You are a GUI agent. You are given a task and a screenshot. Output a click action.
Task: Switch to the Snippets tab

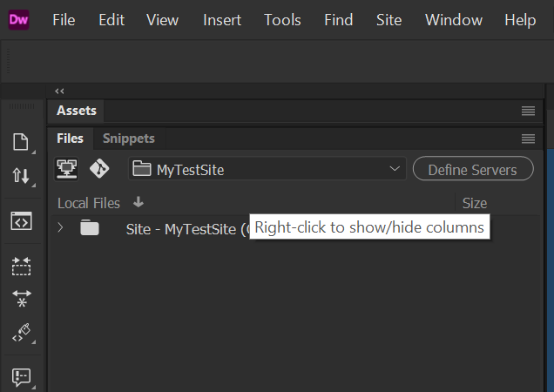click(128, 139)
